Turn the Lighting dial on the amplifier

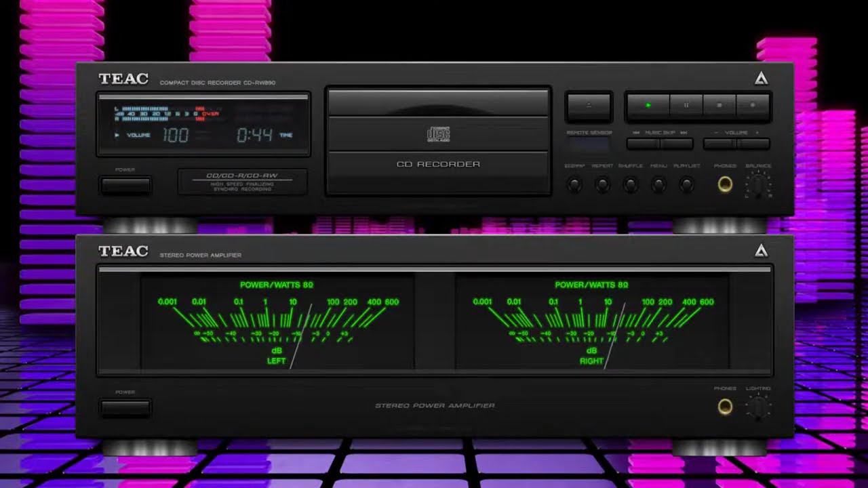[x=758, y=407]
